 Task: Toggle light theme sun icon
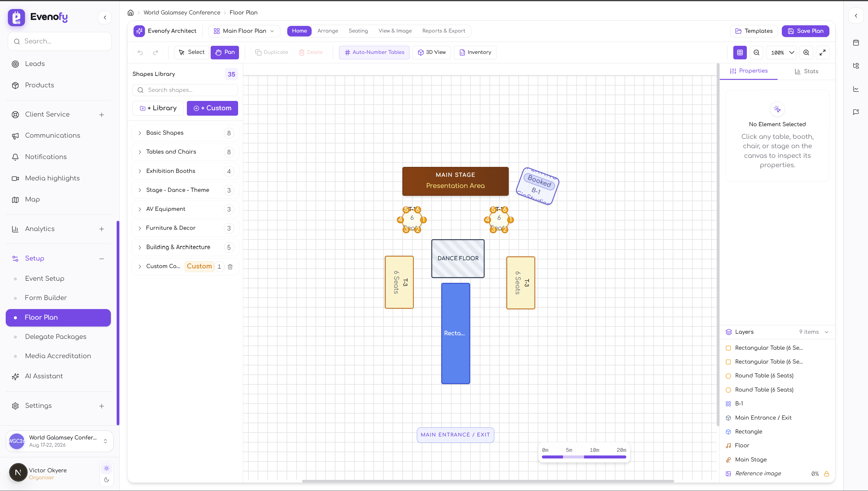pyautogui.click(x=107, y=468)
